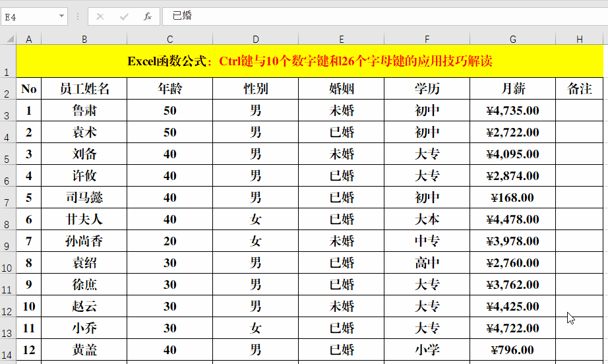Screen dimensions: 608x364
Task: Click salary cell ¥168.00
Action: (x=512, y=197)
